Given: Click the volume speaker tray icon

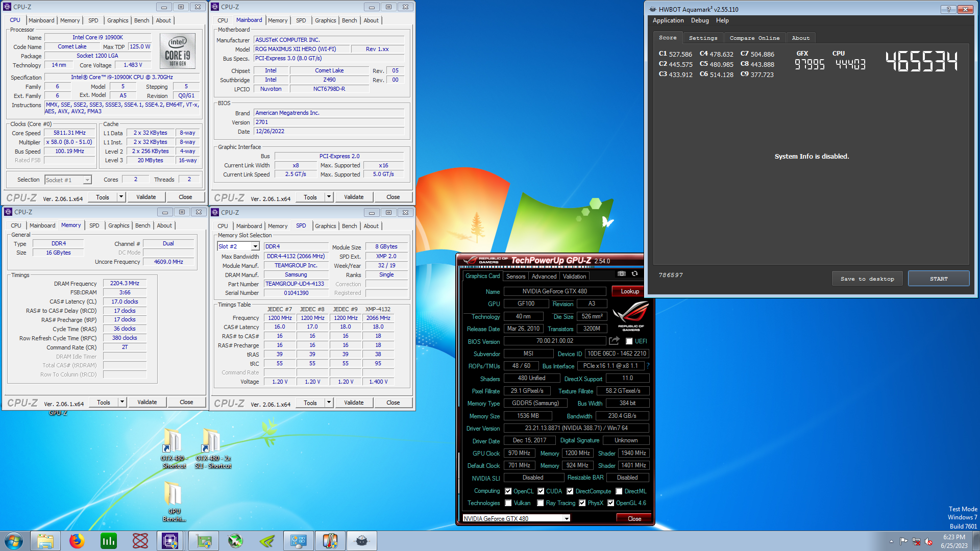Looking at the screenshot, I should pos(928,541).
